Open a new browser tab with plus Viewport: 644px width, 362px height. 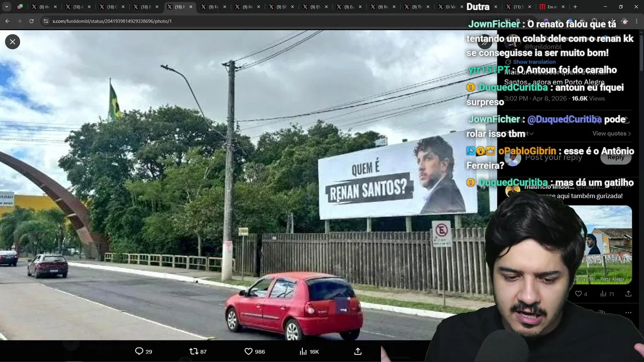[575, 7]
